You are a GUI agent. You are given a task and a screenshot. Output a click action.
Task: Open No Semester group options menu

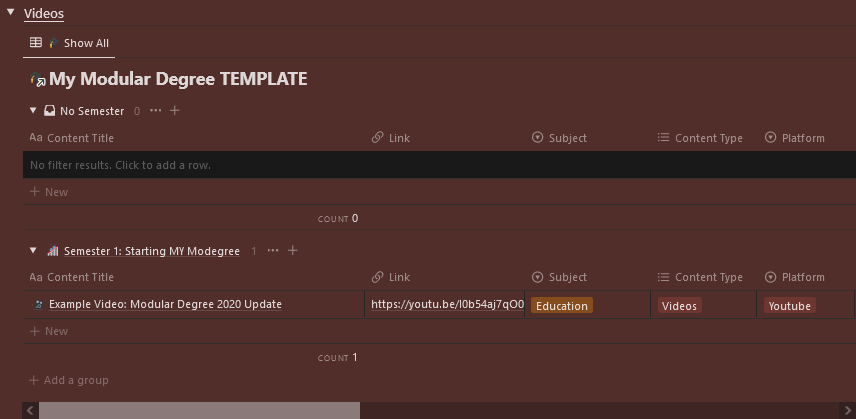pyautogui.click(x=155, y=111)
